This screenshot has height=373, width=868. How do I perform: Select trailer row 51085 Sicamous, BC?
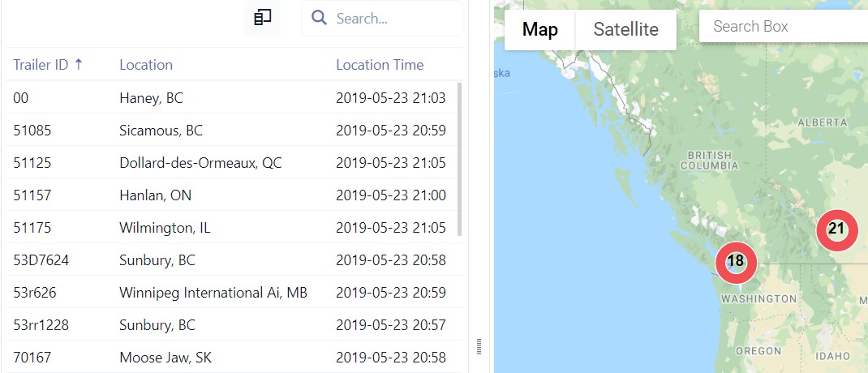[231, 131]
